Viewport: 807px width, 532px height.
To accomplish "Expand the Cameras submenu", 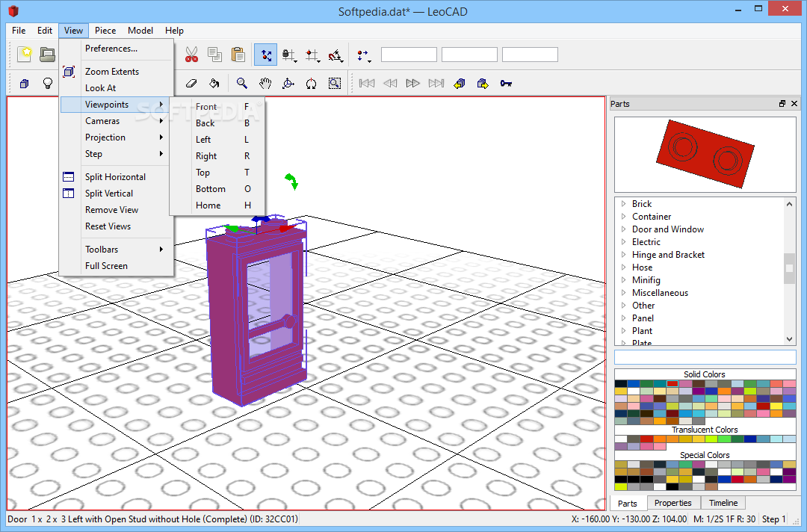I will [117, 121].
